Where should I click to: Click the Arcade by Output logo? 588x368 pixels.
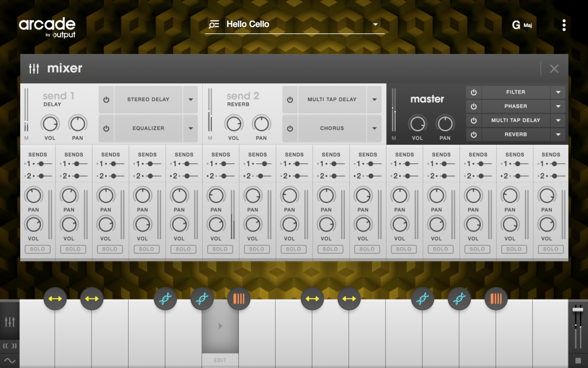(x=47, y=28)
